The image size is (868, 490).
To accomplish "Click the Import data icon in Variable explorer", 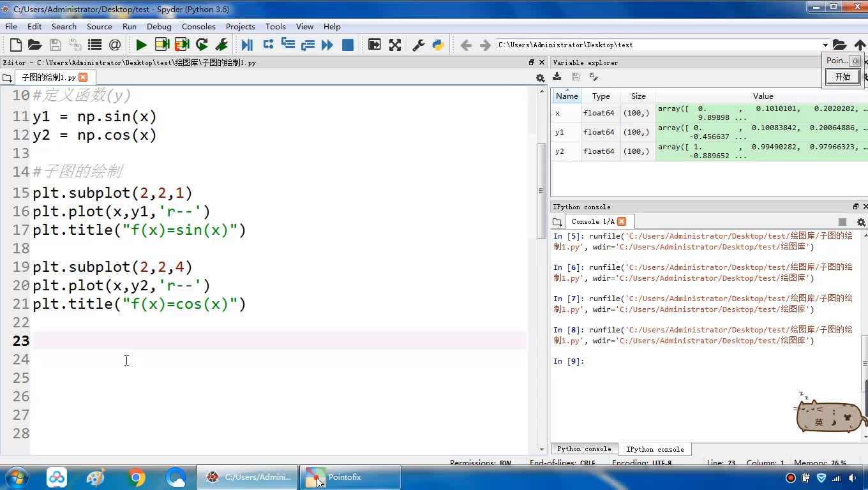I will click(557, 77).
